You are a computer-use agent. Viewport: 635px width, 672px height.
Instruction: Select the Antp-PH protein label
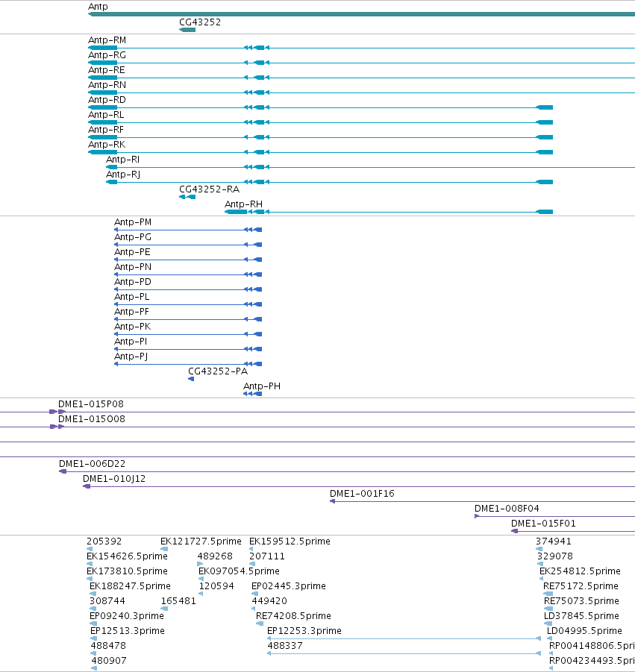point(262,386)
